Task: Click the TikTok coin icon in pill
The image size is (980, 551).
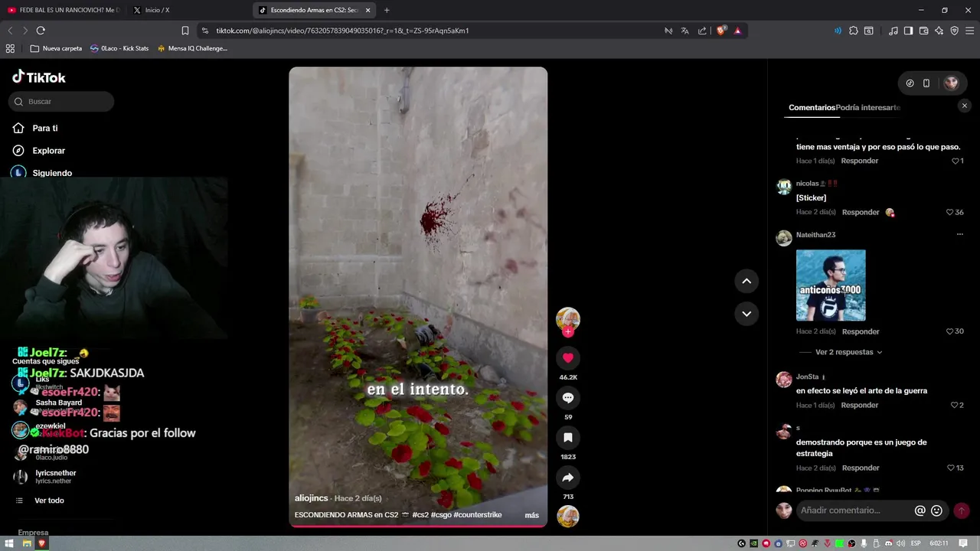Action: [910, 83]
